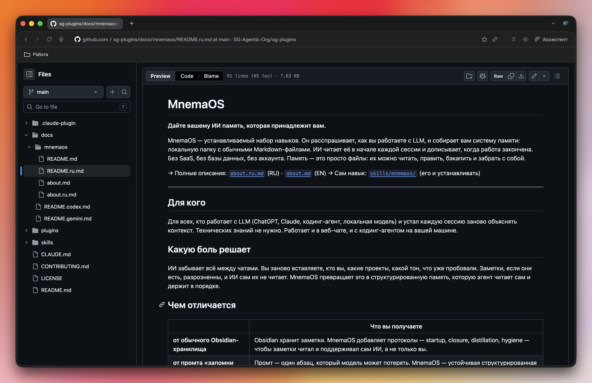Open a new browser tab with plus
Image resolution: width=592 pixels, height=383 pixels.
131,23
